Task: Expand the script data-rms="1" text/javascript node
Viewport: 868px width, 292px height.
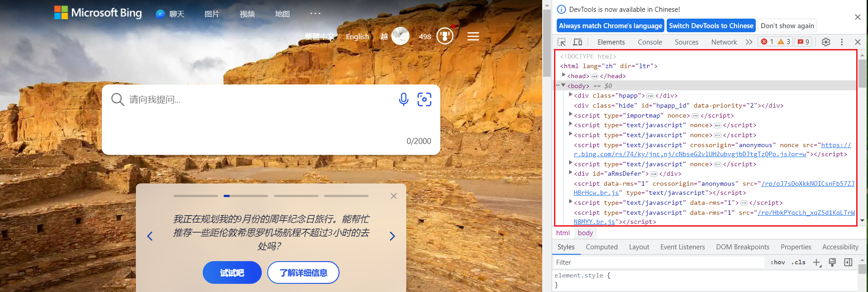Action: [570, 202]
